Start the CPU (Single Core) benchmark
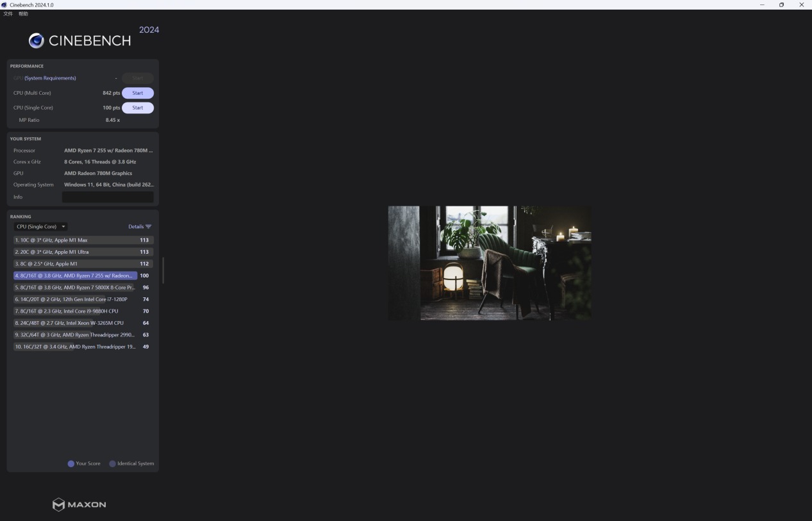The height and width of the screenshot is (521, 812). [138, 108]
